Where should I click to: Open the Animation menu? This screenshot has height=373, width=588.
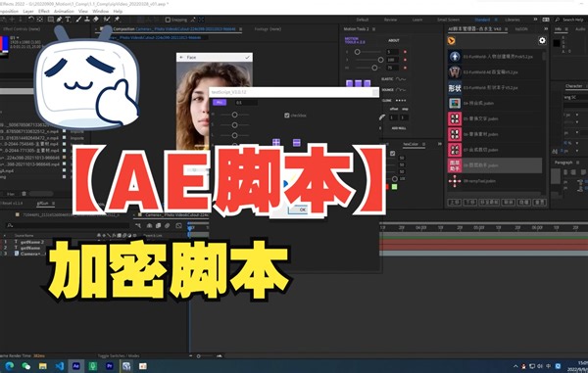point(64,11)
